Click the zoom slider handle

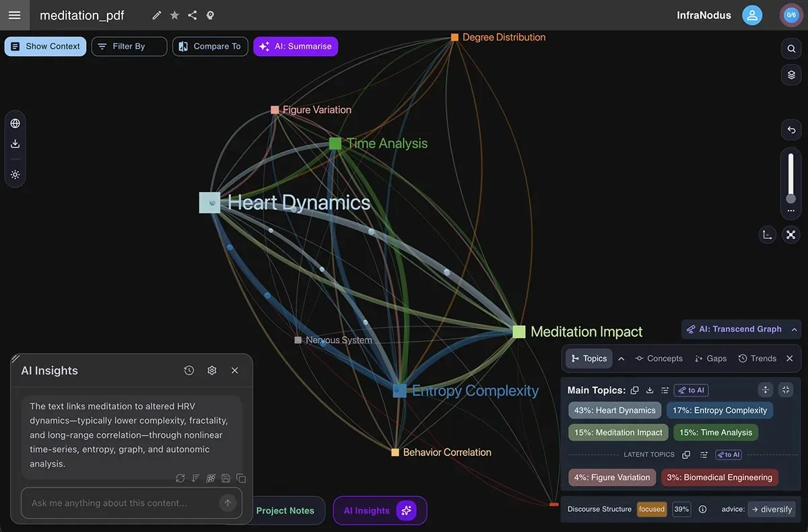791,199
